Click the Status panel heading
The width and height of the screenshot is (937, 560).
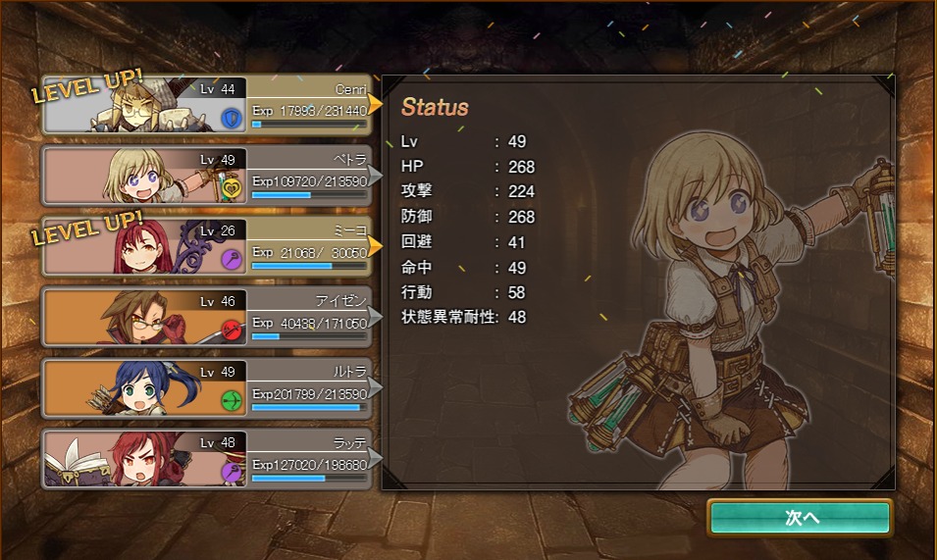tap(435, 108)
